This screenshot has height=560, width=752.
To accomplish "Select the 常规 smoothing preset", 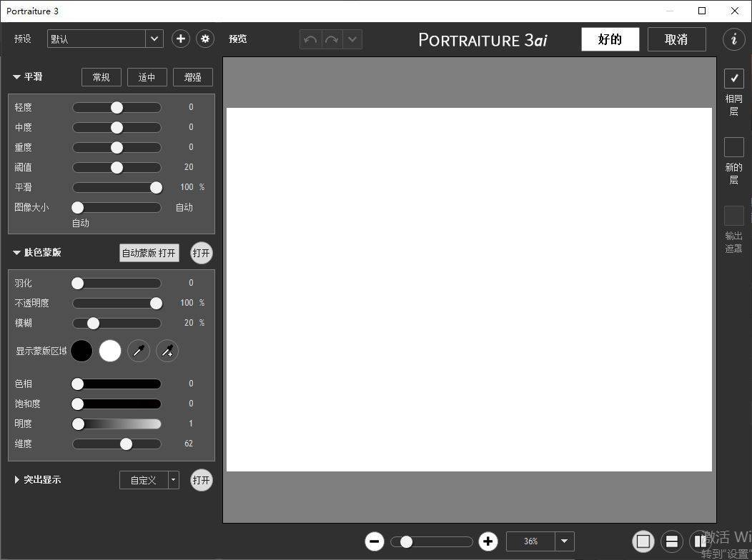I will (102, 77).
